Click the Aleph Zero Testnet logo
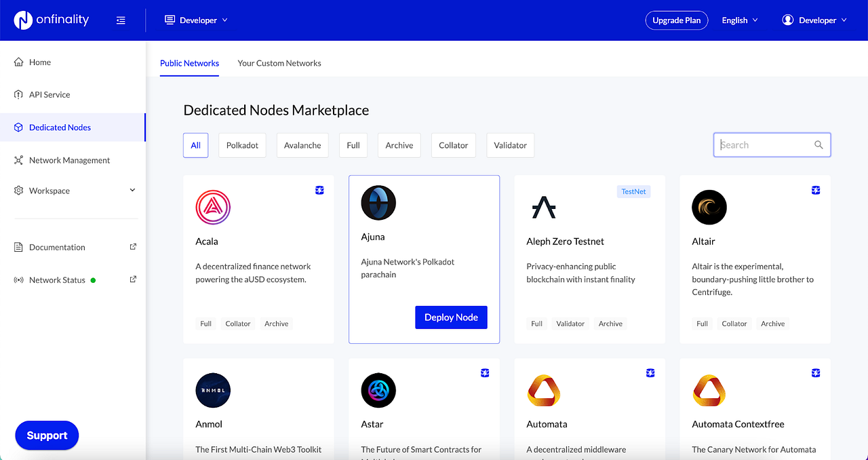The height and width of the screenshot is (460, 868). point(544,208)
